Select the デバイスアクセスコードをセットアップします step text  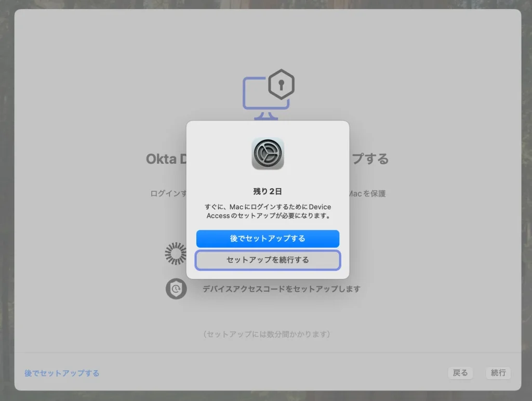pos(281,289)
